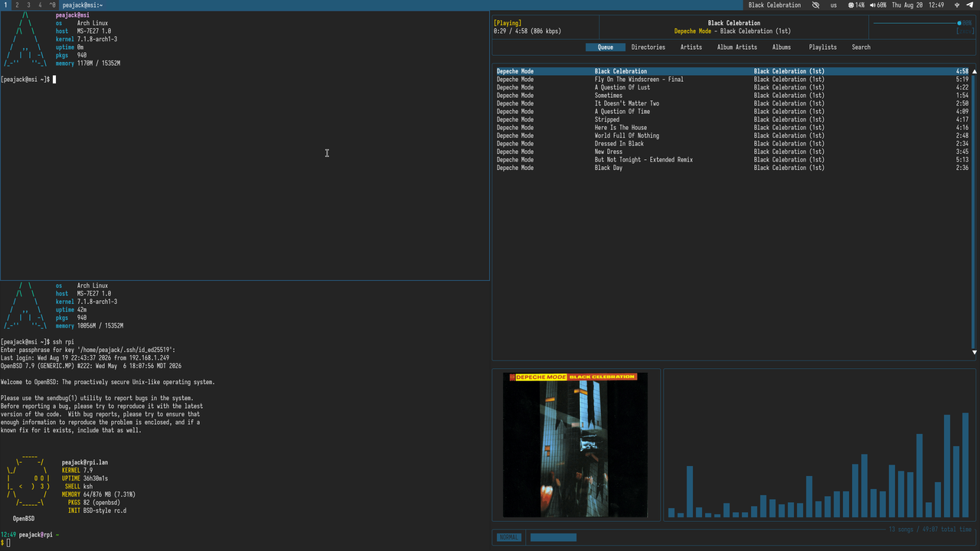Screen dimensions: 980x551
Task: Open the Directories tab
Action: tap(648, 47)
